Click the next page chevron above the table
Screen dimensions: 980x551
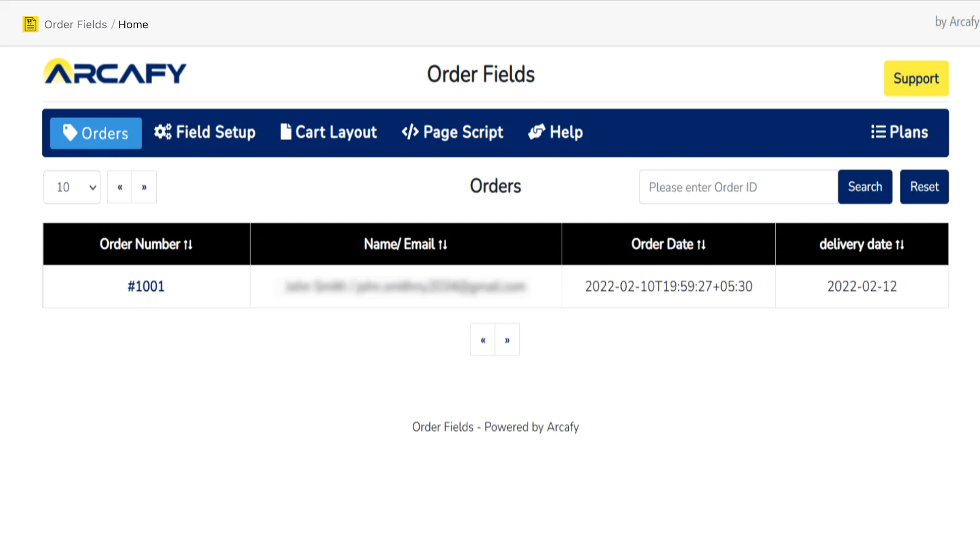tap(144, 187)
